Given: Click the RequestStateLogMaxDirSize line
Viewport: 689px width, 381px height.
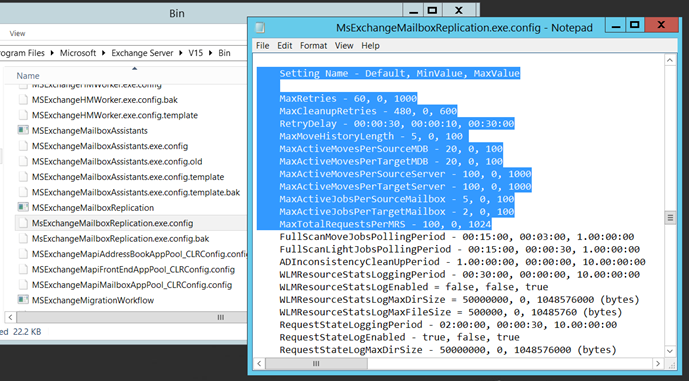Looking at the screenshot, I should click(448, 350).
